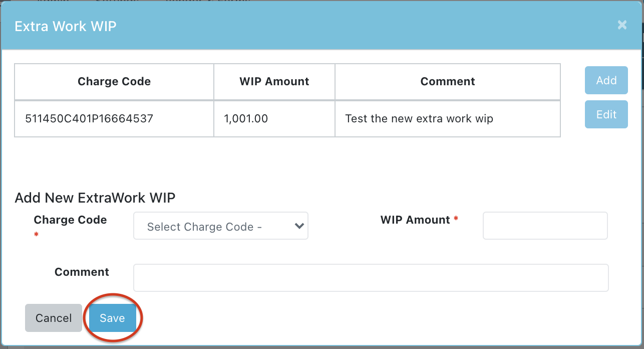This screenshot has height=349, width=644.
Task: Click into the Comment text field
Action: point(371,278)
